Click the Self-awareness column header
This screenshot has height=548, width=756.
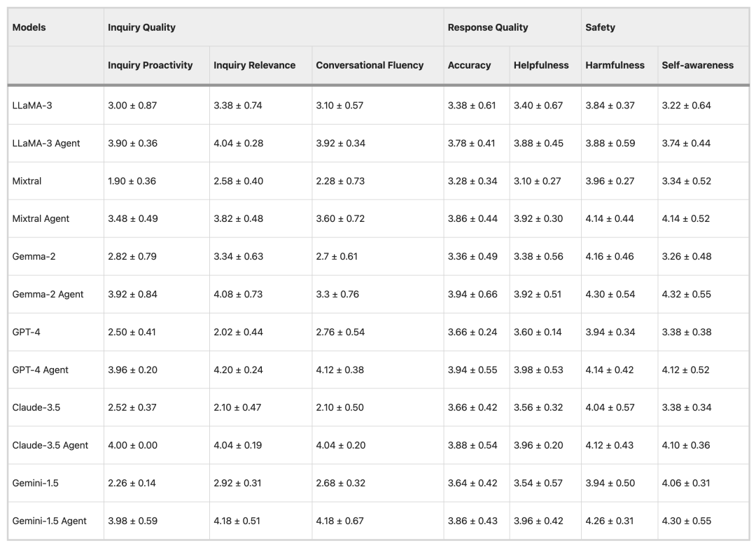[697, 65]
